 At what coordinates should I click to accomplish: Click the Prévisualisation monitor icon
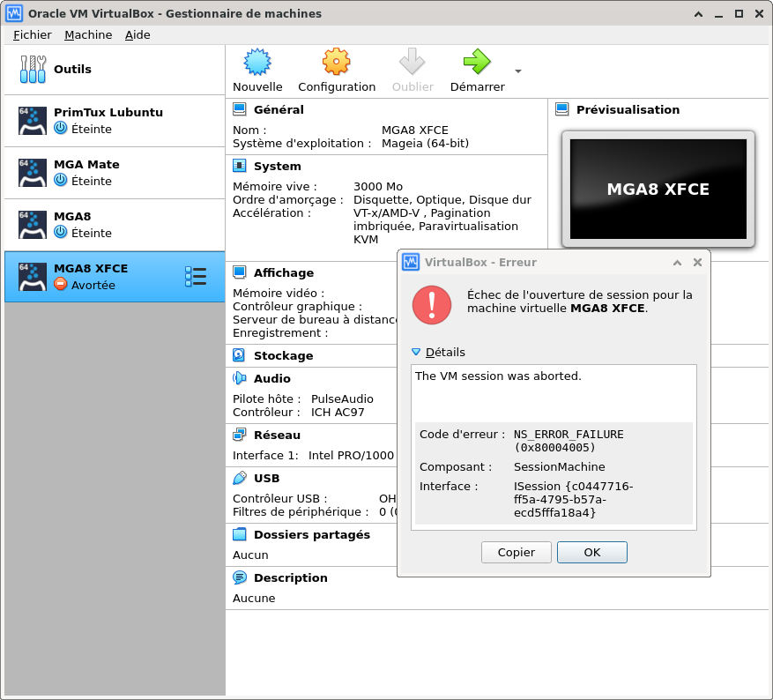pos(562,109)
